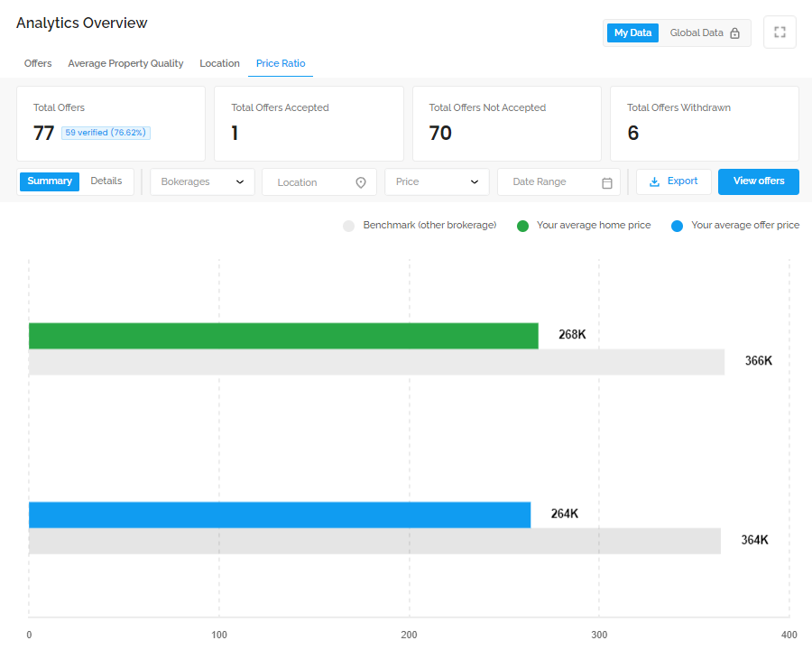Switch to Global Data view
The height and width of the screenshot is (659, 812).
point(705,32)
